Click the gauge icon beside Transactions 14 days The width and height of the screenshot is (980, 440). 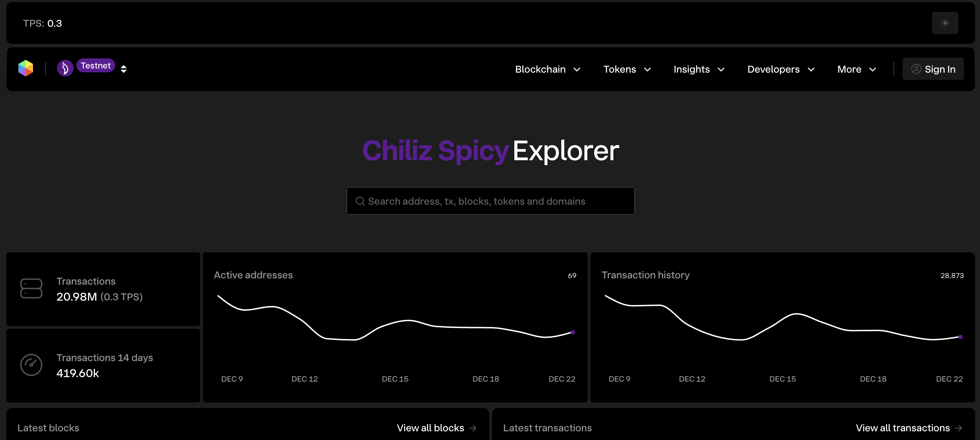click(x=31, y=365)
